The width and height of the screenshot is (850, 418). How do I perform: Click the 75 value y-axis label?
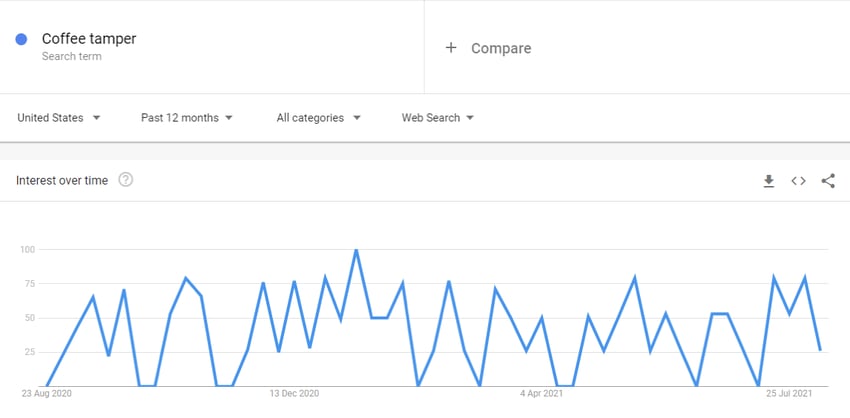(28, 284)
